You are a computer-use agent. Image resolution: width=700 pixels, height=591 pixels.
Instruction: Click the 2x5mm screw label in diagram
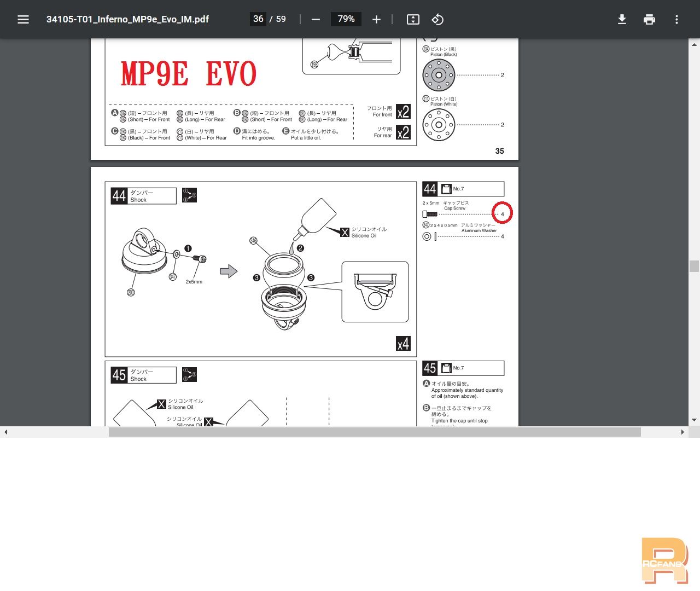coord(194,282)
